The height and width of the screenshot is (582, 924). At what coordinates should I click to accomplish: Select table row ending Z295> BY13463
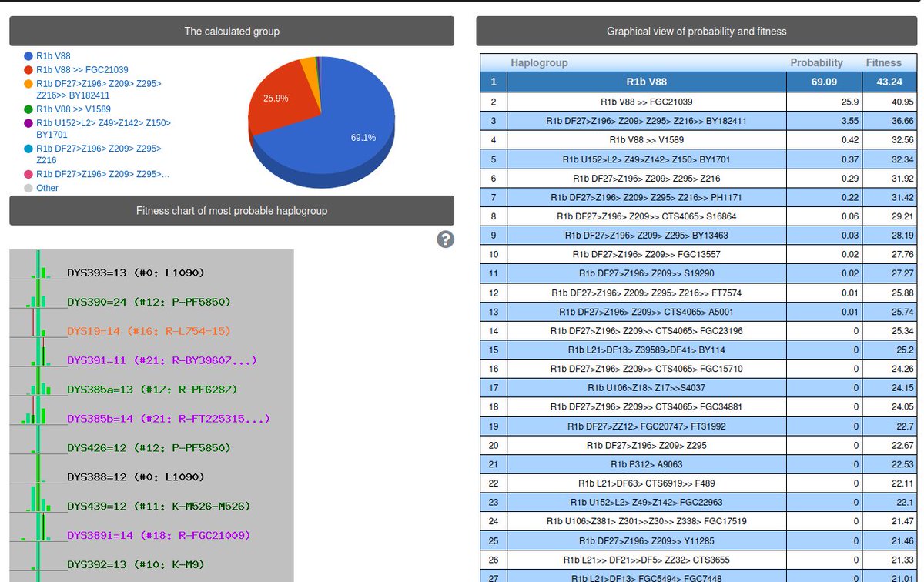tap(698, 236)
